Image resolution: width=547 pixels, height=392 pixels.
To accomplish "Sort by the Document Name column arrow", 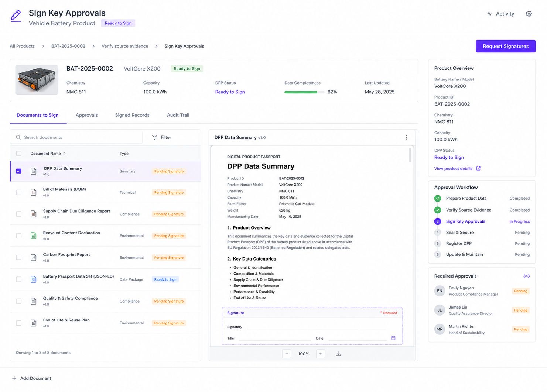I will coord(64,154).
